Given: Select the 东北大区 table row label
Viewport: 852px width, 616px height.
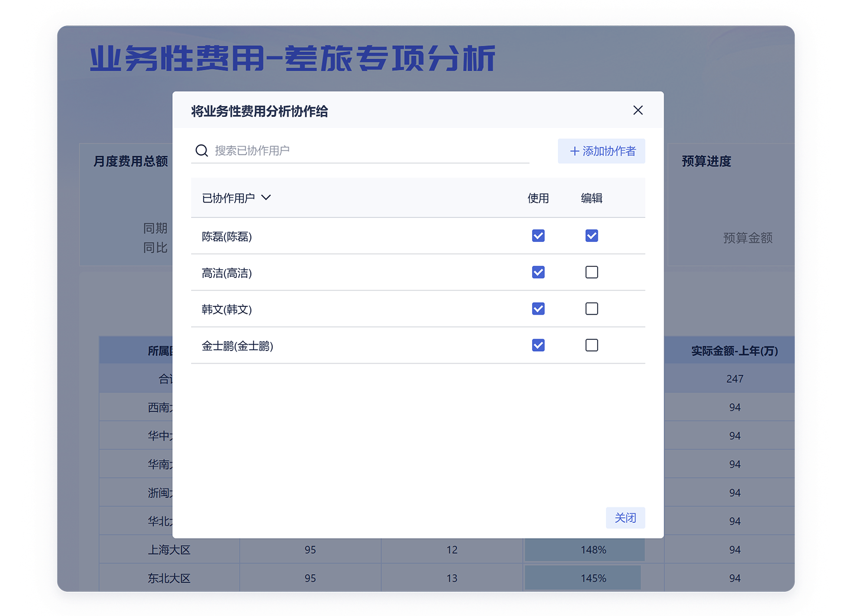Looking at the screenshot, I should (169, 578).
